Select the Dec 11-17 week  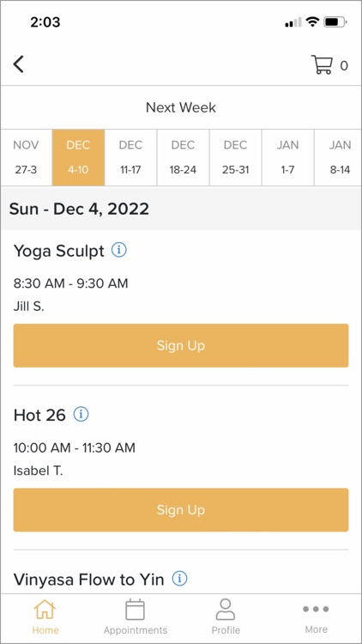pyautogui.click(x=130, y=158)
